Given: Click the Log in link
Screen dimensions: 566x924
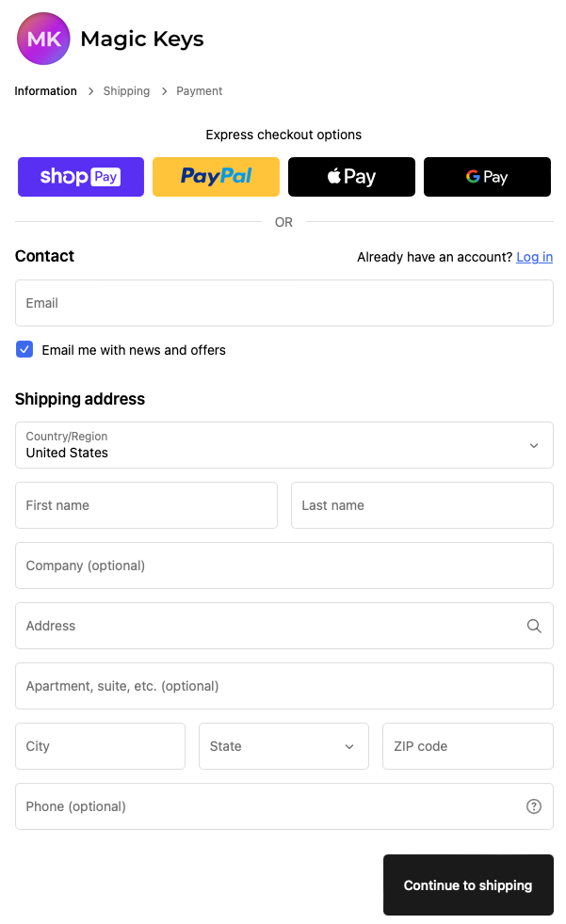Looking at the screenshot, I should tap(534, 257).
